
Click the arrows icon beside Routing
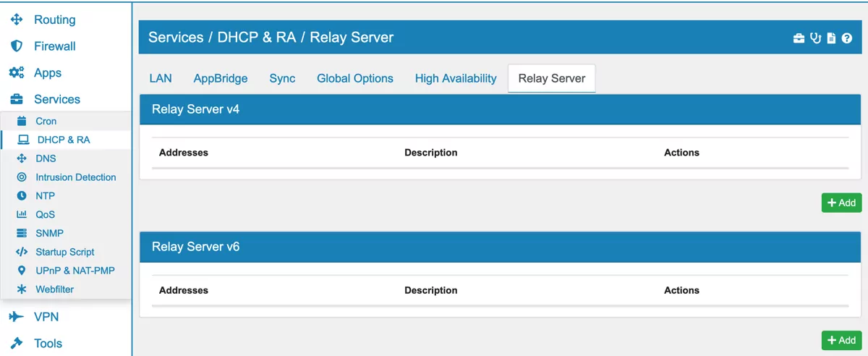[17, 20]
